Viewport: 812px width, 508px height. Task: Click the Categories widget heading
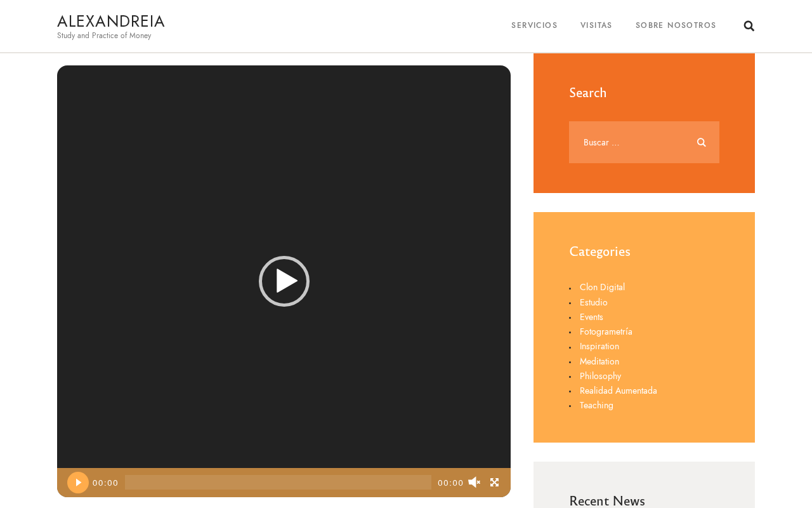(599, 251)
